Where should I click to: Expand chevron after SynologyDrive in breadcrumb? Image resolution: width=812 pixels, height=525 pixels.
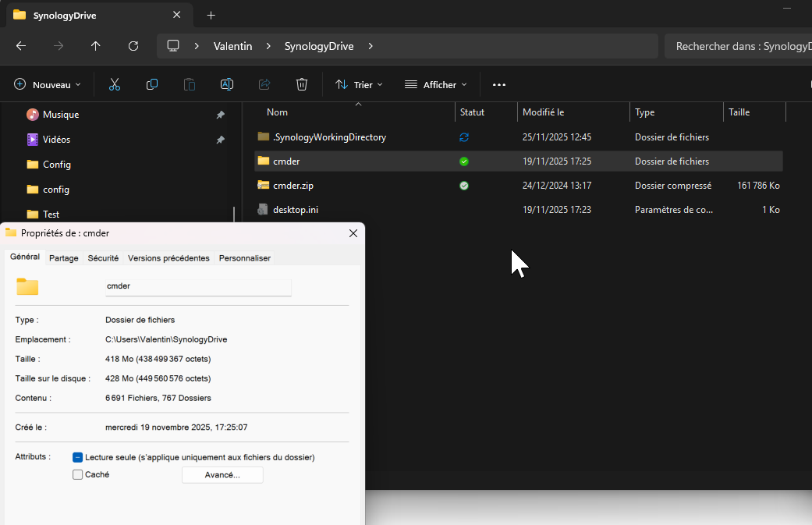pos(371,46)
